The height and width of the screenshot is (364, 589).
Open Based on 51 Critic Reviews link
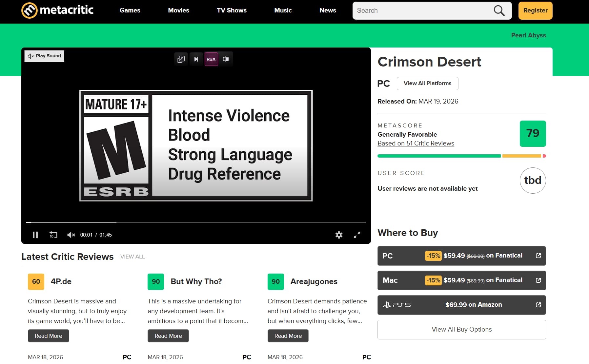pos(416,144)
